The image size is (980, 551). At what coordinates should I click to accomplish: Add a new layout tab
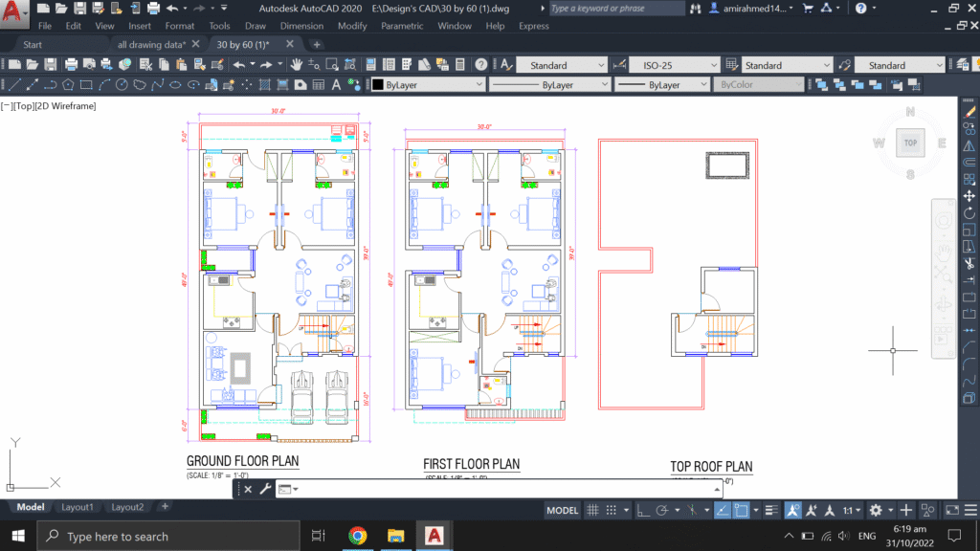(x=165, y=507)
